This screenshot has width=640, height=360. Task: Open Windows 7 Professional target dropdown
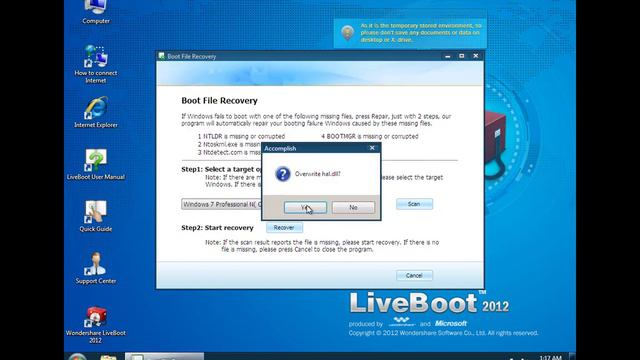coord(222,204)
